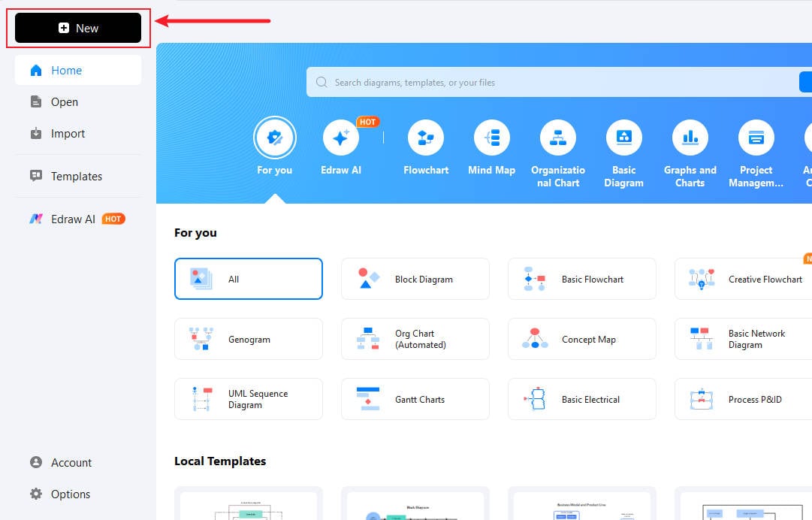This screenshot has height=520, width=812.
Task: Open the Options settings
Action: (x=78, y=494)
